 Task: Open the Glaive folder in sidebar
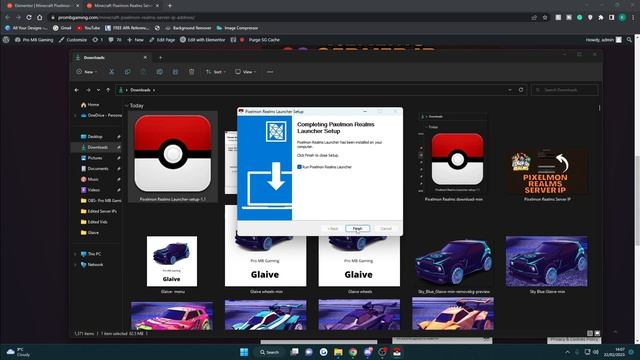coord(93,232)
